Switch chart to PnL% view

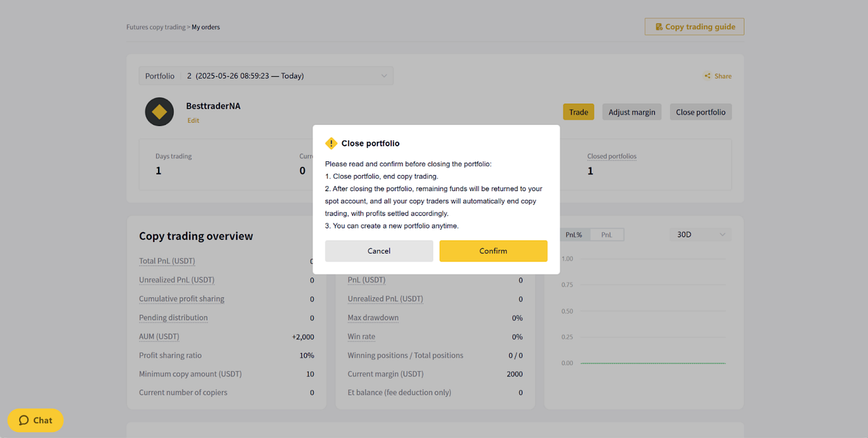(575, 235)
